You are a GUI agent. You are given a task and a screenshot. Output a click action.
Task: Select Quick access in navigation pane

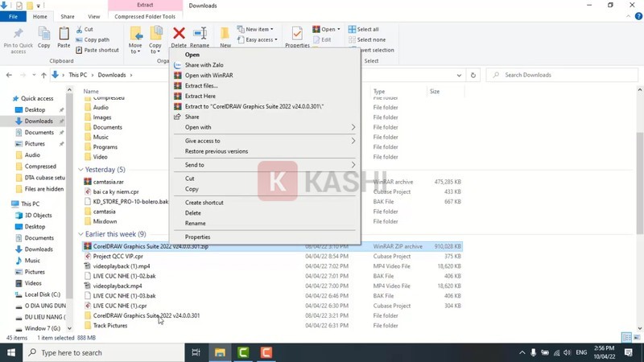click(x=37, y=98)
